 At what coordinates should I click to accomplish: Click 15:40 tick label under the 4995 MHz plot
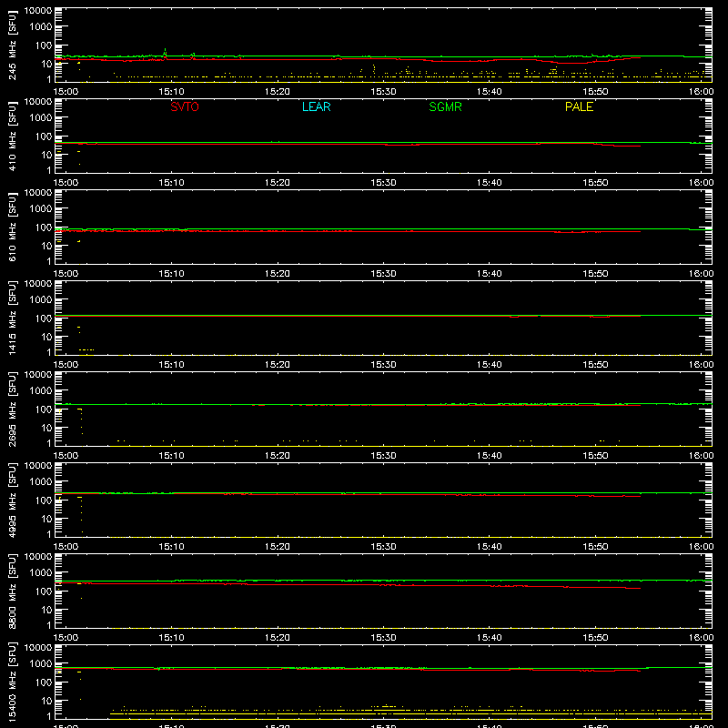489,547
